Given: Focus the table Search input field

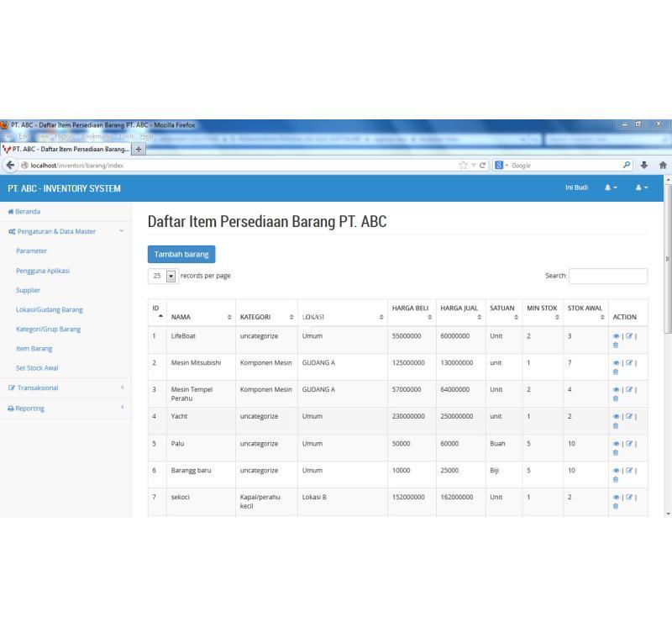Looking at the screenshot, I should tap(607, 276).
